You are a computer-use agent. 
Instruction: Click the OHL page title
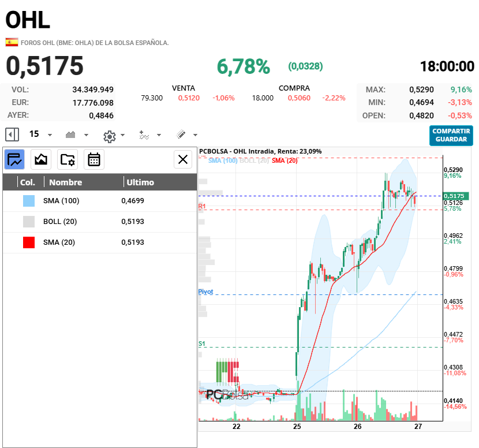[28, 20]
